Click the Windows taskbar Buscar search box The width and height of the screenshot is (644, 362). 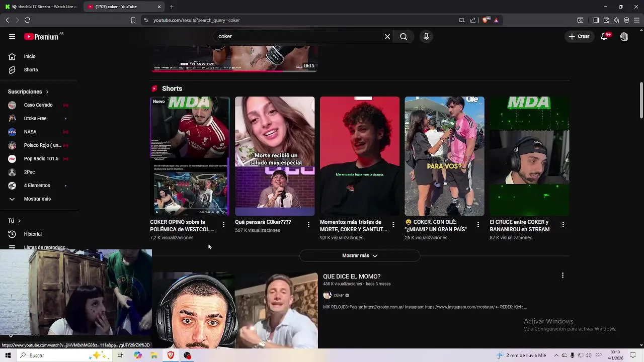(x=65, y=355)
